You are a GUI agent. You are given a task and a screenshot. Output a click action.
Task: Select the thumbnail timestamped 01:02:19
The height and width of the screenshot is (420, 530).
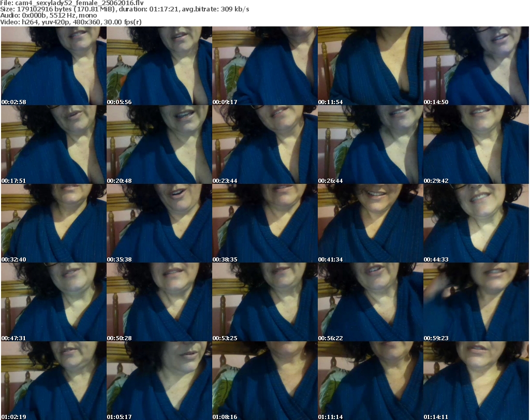[54, 381]
